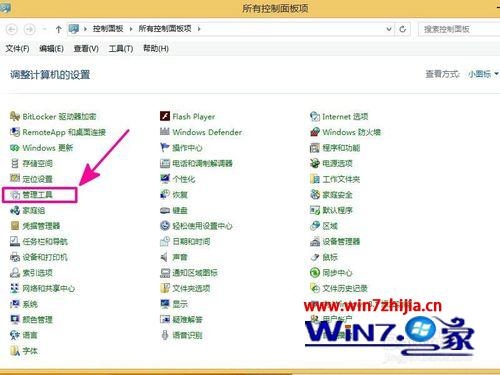
Task: Open 索引选项 link
Action: click(x=37, y=273)
